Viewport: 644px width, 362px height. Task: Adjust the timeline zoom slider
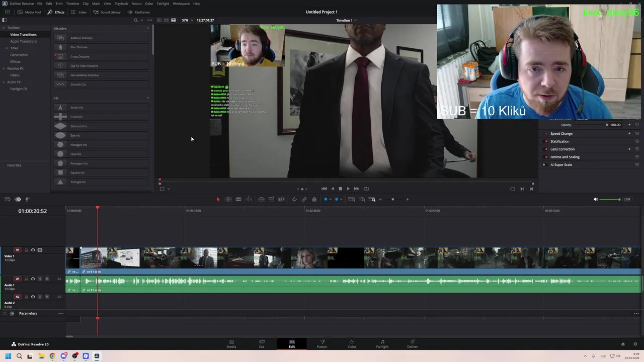[x=393, y=200]
